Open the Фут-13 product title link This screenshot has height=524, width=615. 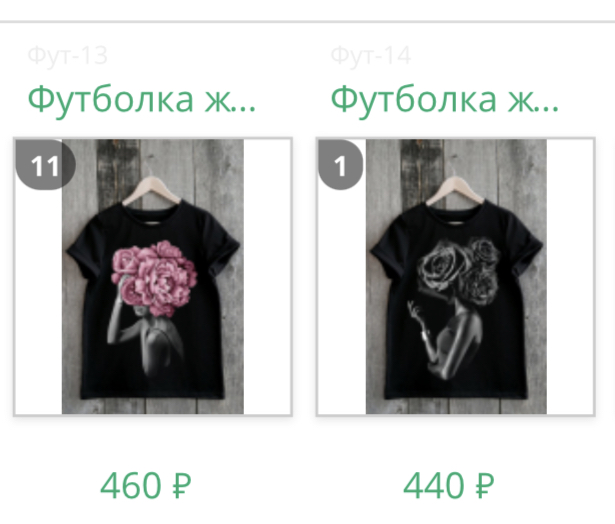click(x=142, y=100)
